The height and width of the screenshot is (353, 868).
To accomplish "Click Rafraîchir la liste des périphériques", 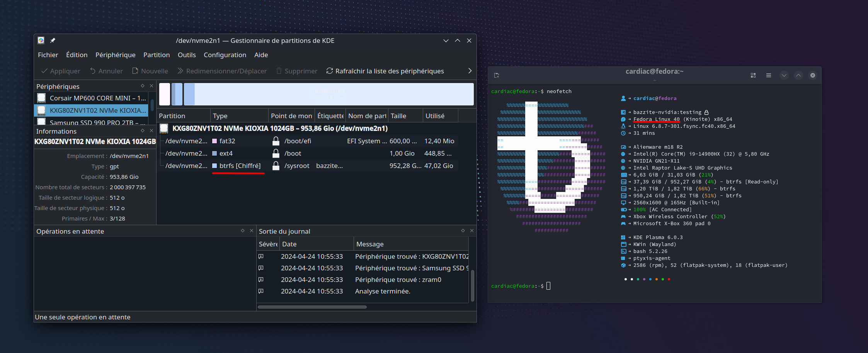I will click(x=386, y=71).
